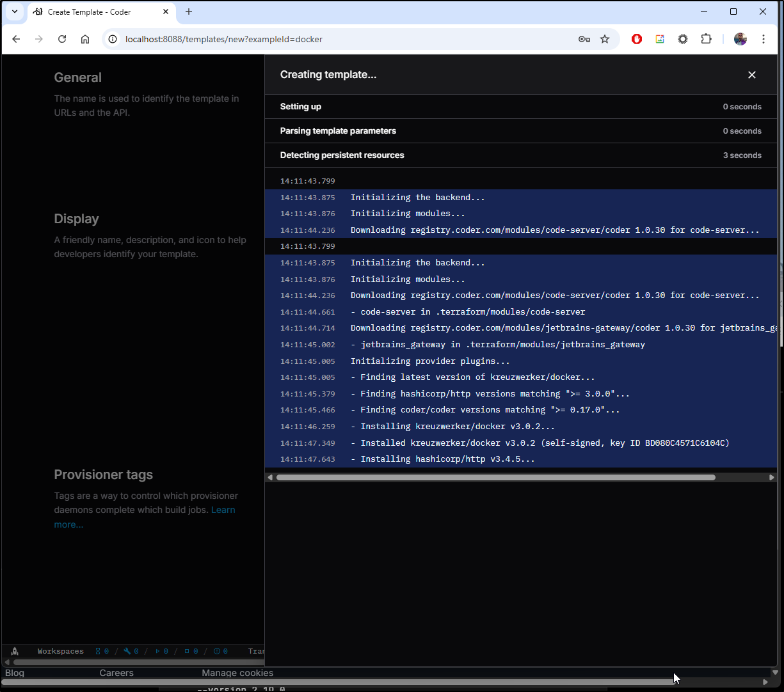Click the failed workspaces alert icon

click(216, 651)
